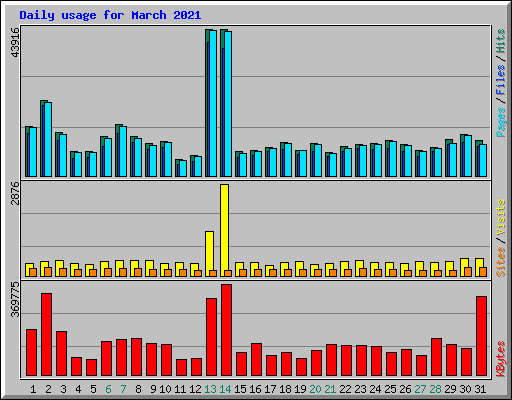Click the day 31 axis label
This screenshot has height=400, width=512.
click(x=480, y=389)
